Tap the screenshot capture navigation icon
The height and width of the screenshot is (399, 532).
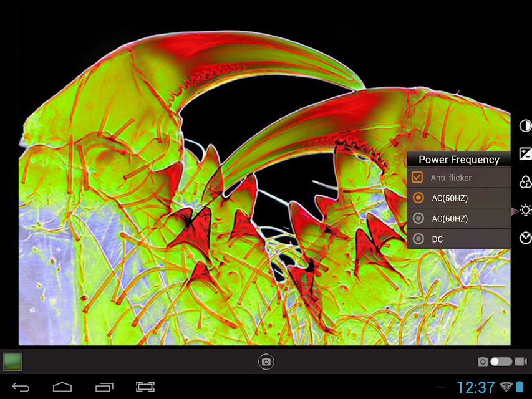(x=145, y=387)
